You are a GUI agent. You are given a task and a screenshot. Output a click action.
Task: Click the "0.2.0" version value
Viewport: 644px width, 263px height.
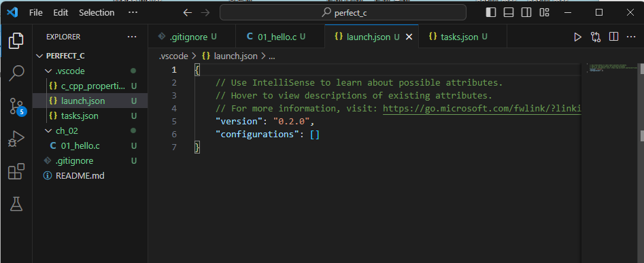click(x=291, y=122)
